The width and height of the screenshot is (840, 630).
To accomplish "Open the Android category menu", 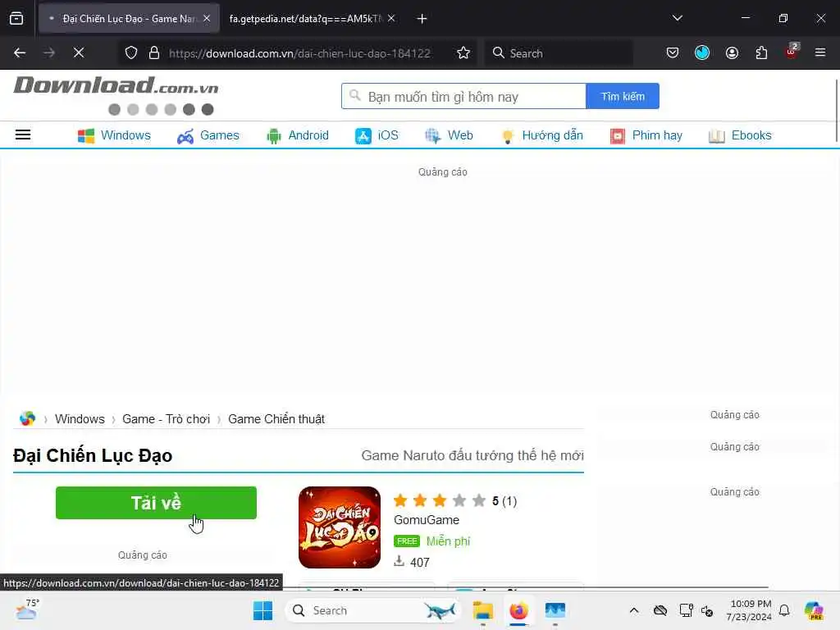I will point(298,135).
